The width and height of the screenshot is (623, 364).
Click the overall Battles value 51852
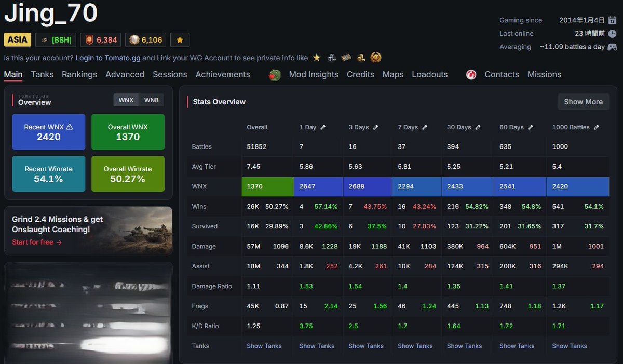(256, 146)
